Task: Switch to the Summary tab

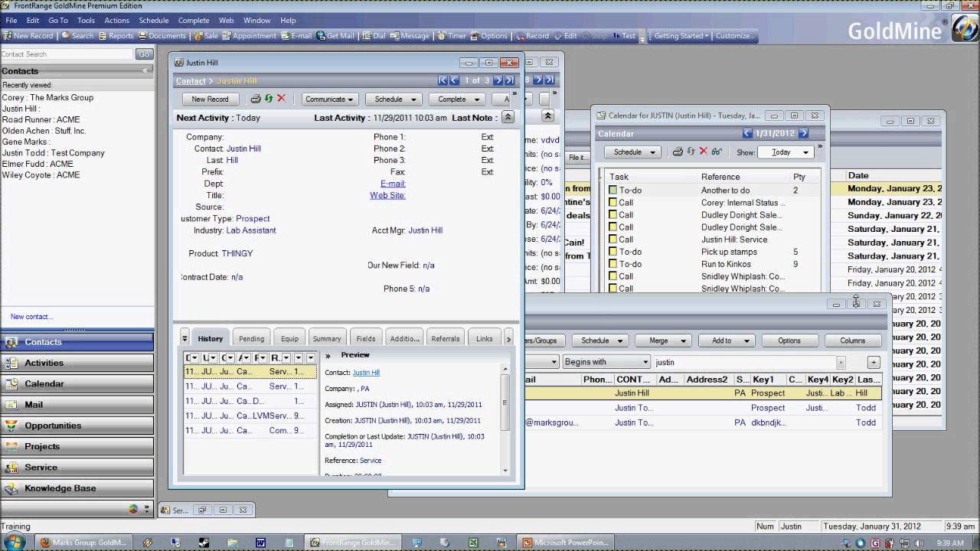Action: [327, 338]
